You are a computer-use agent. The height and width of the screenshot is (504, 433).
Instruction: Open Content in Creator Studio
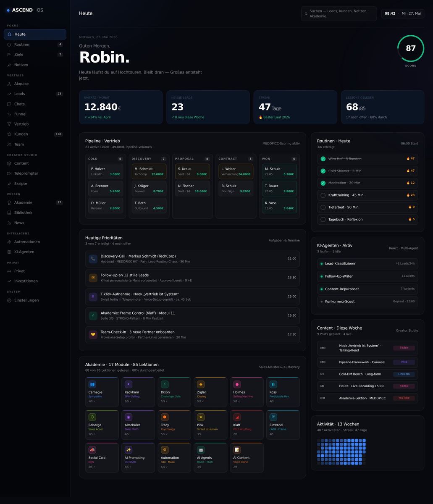pyautogui.click(x=35, y=163)
